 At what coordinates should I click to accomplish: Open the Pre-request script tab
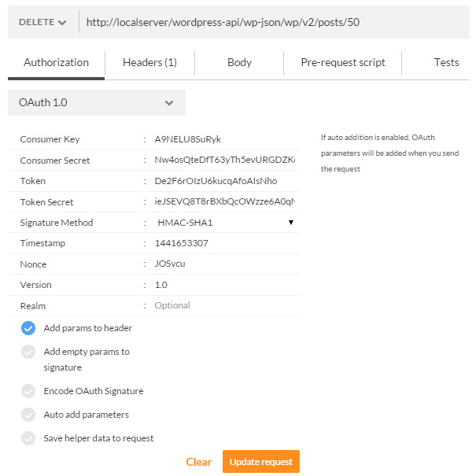coord(343,62)
